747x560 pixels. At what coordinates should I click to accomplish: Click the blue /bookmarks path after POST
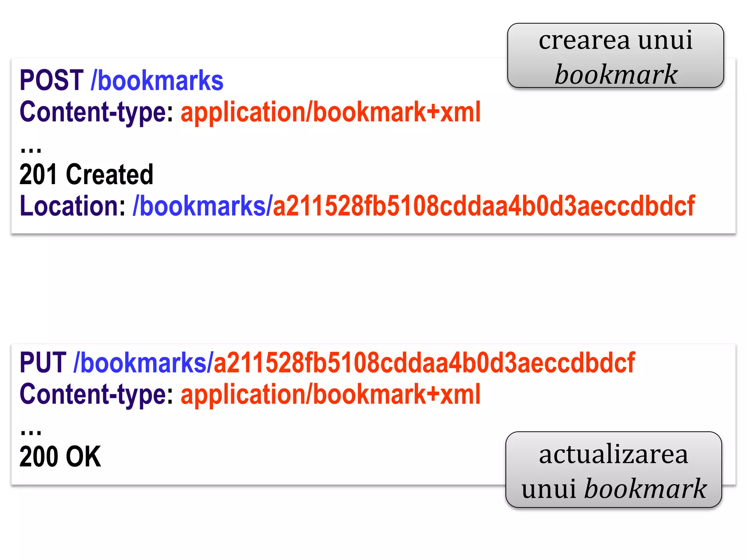tap(157, 81)
